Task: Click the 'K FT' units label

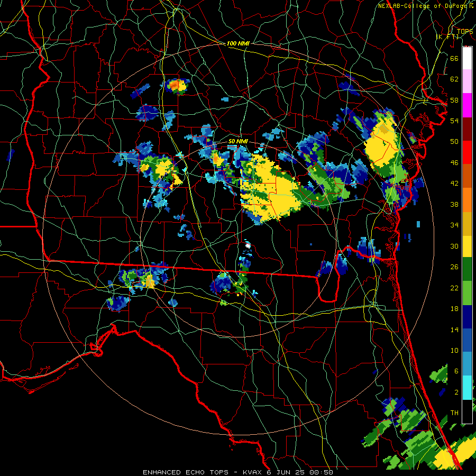Action: [x=447, y=36]
